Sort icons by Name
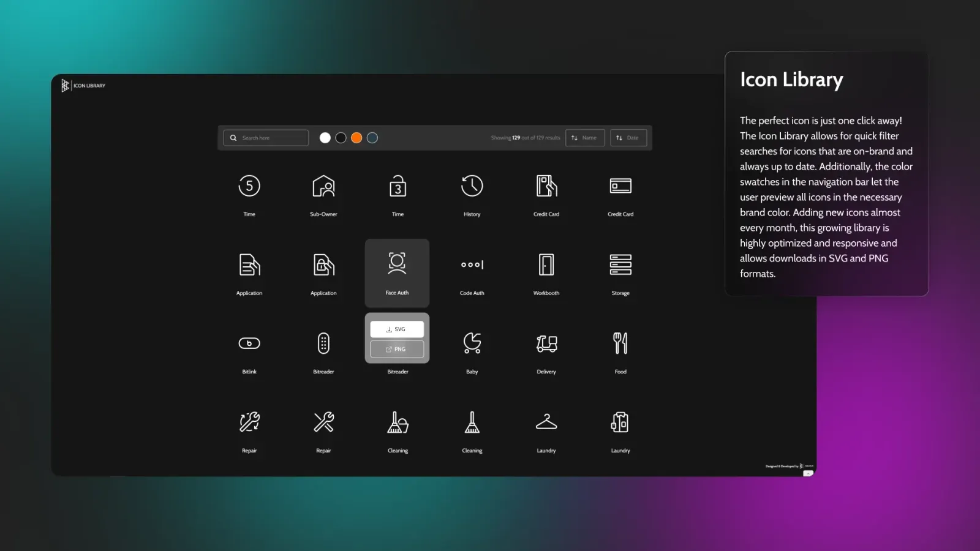Viewport: 980px width, 551px height. click(x=585, y=138)
